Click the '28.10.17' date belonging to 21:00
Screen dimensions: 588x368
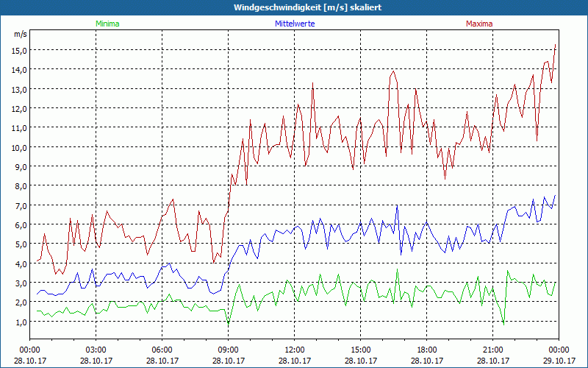click(492, 361)
